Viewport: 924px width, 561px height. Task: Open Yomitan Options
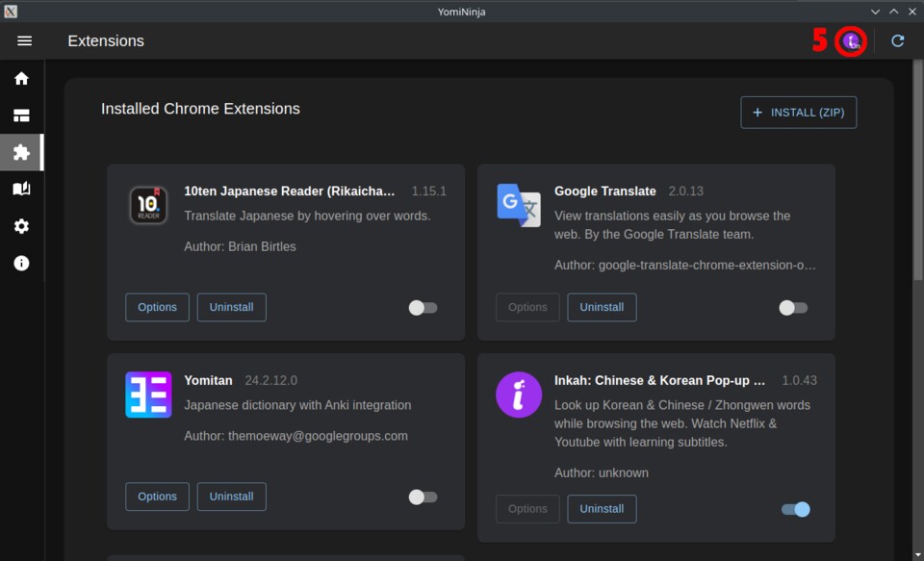[157, 497]
